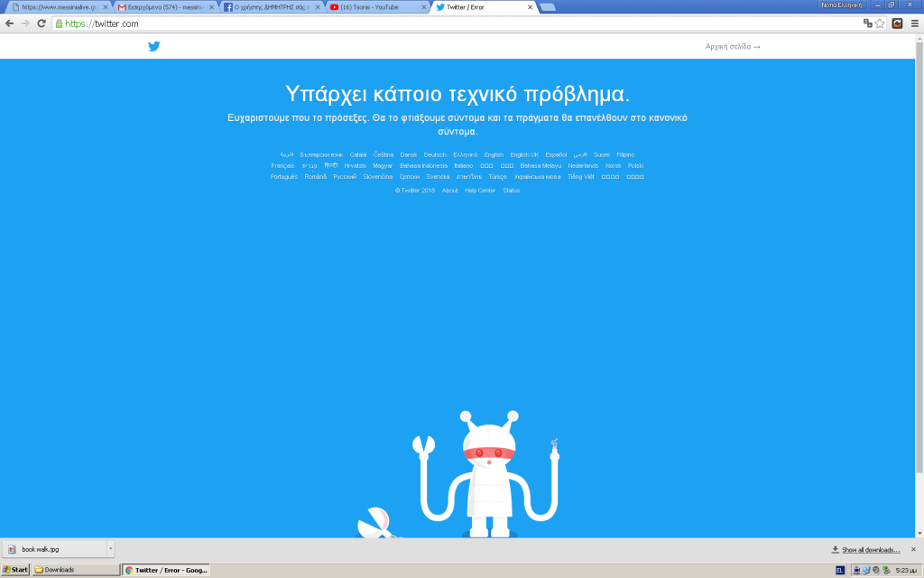Switch page language to Bahasa Indonesia
The width and height of the screenshot is (924, 578).
(x=423, y=166)
